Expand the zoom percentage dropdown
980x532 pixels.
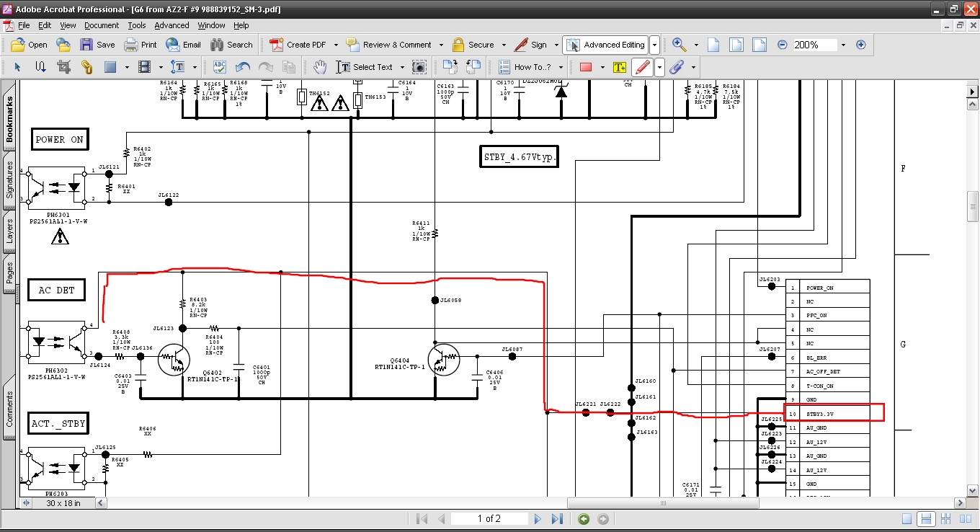pyautogui.click(x=843, y=45)
